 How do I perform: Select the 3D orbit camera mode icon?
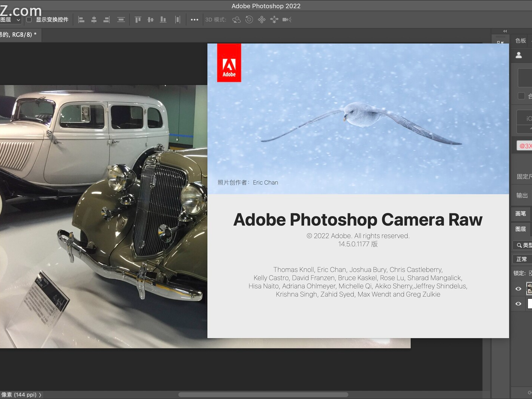tap(236, 19)
